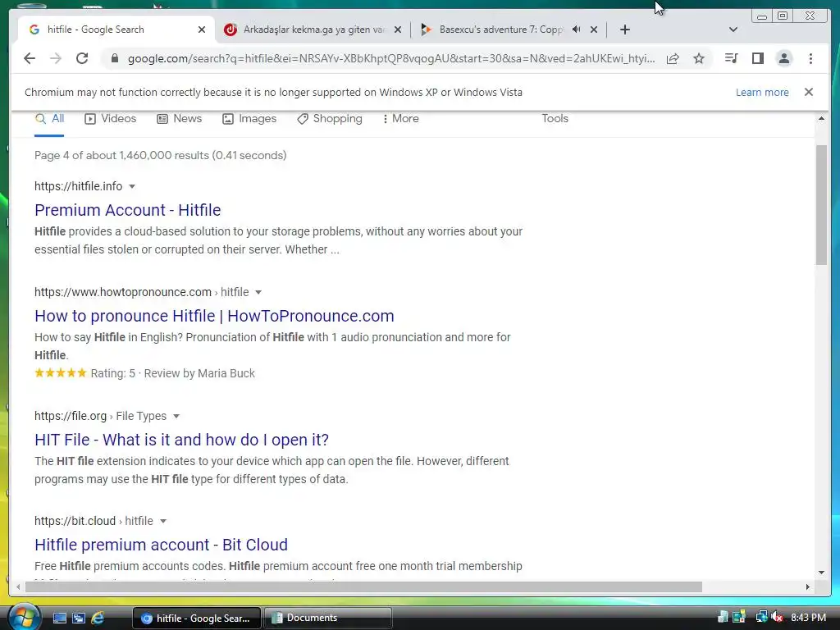The width and height of the screenshot is (840, 630).
Task: View site information via the lock icon
Action: (x=115, y=58)
